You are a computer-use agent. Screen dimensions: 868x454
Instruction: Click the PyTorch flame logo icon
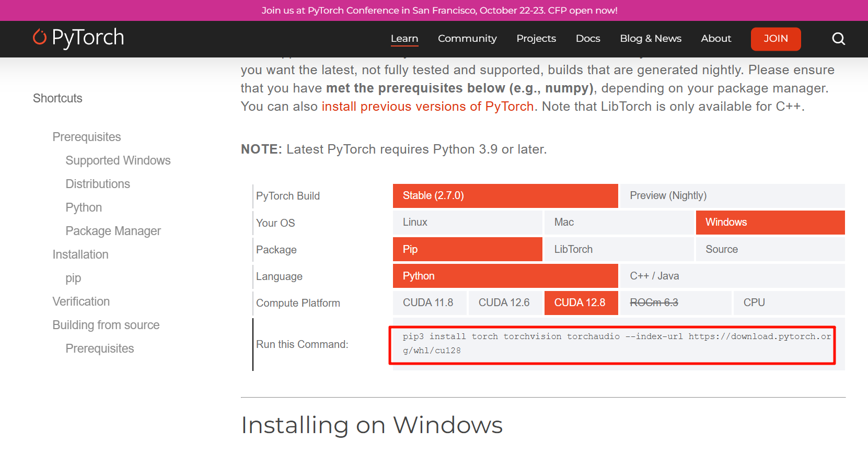point(40,37)
